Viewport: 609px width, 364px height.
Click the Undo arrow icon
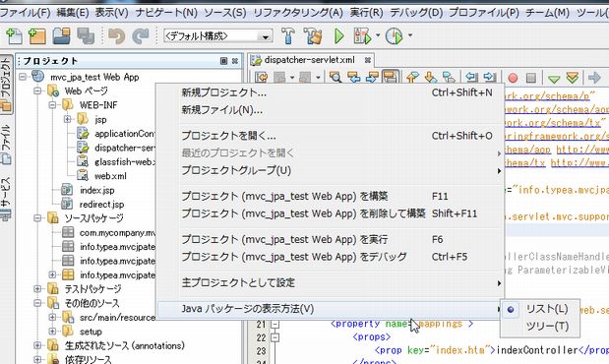(116, 36)
